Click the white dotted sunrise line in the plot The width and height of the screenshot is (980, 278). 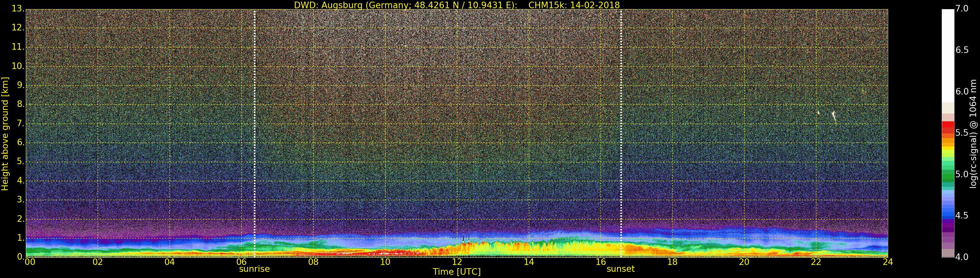click(254, 133)
